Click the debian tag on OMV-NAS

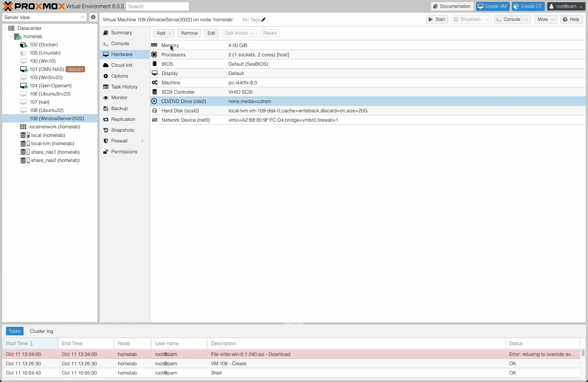pyautogui.click(x=75, y=69)
